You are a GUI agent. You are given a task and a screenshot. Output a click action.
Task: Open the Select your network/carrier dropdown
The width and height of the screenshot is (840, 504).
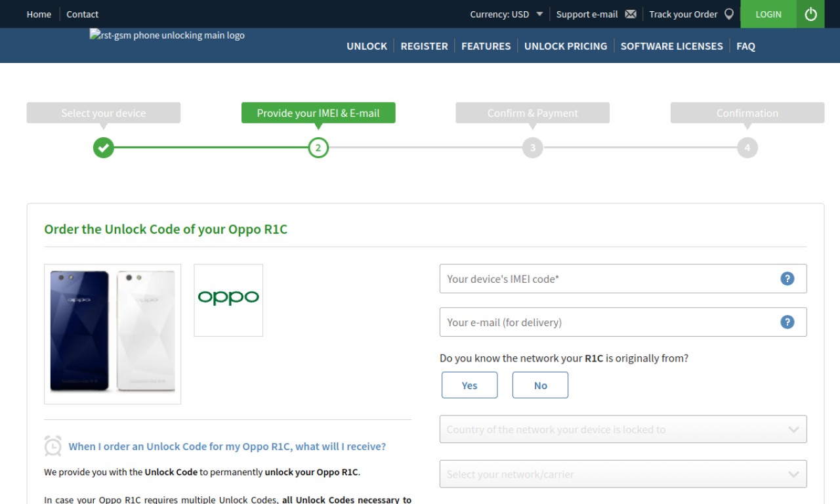[x=623, y=474]
